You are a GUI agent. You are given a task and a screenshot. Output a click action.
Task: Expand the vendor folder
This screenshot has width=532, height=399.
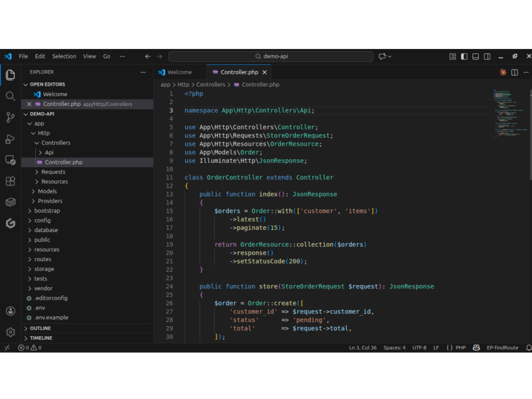pos(43,288)
